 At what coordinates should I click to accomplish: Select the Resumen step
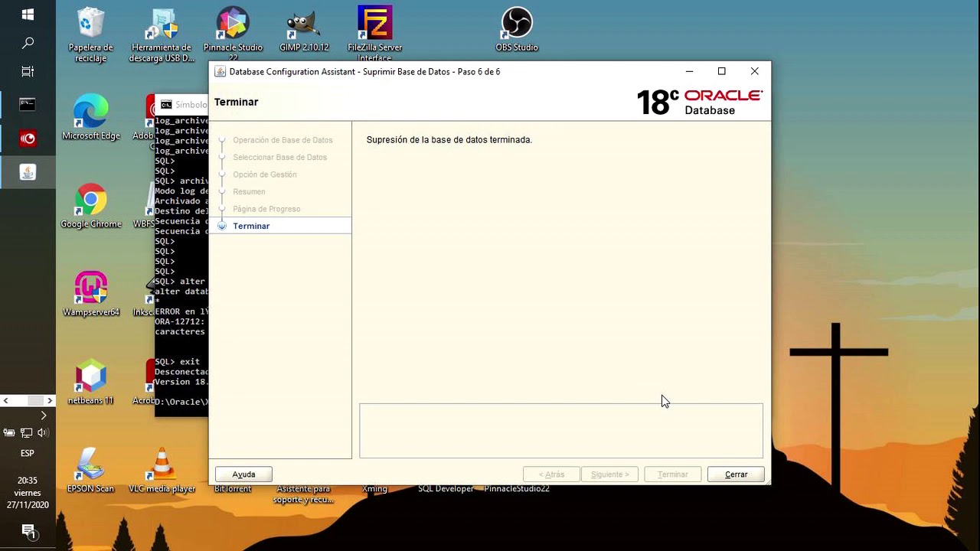coord(249,191)
